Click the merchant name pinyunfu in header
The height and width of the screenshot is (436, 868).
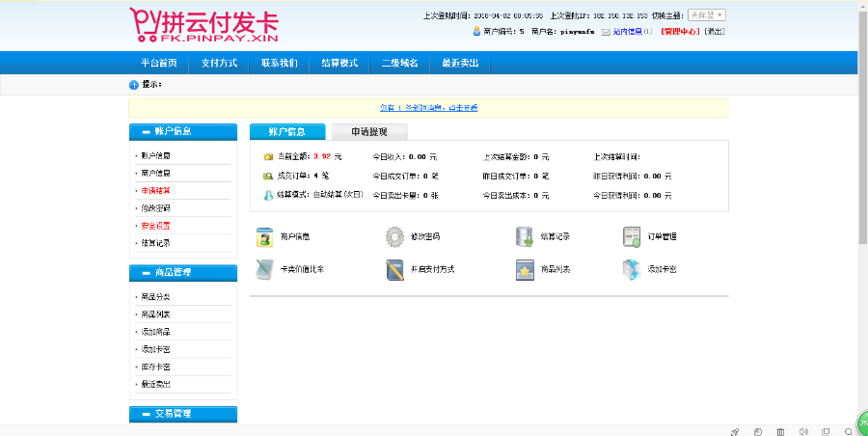pyautogui.click(x=578, y=32)
